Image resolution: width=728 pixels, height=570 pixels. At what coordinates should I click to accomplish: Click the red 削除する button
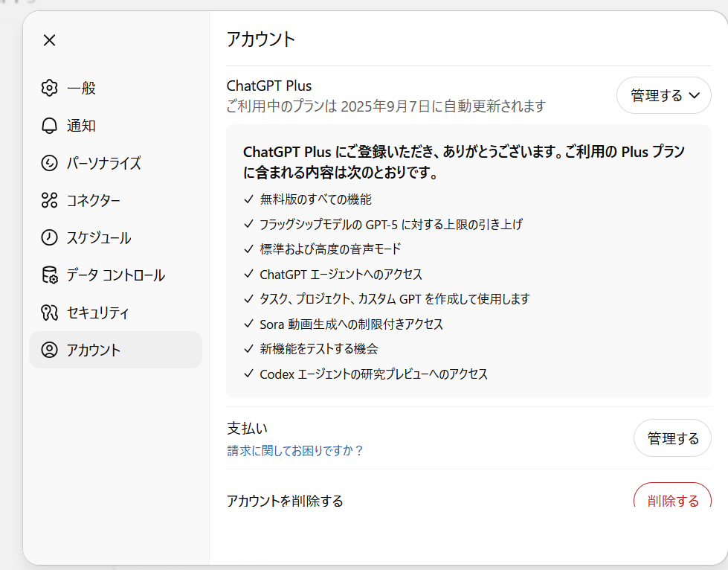click(x=672, y=495)
